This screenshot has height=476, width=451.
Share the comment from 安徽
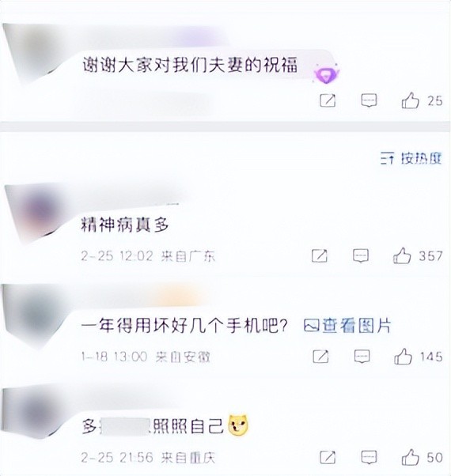320,356
